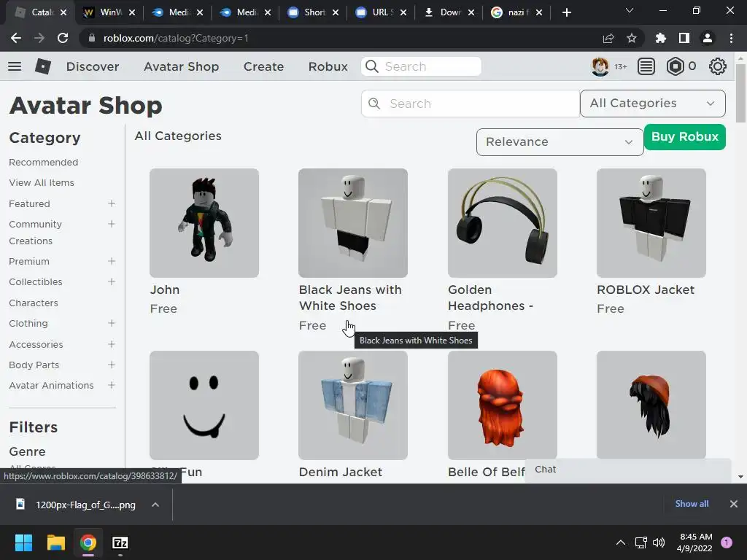Open the ROBLOX Jacket thumbnail
747x560 pixels.
(651, 223)
